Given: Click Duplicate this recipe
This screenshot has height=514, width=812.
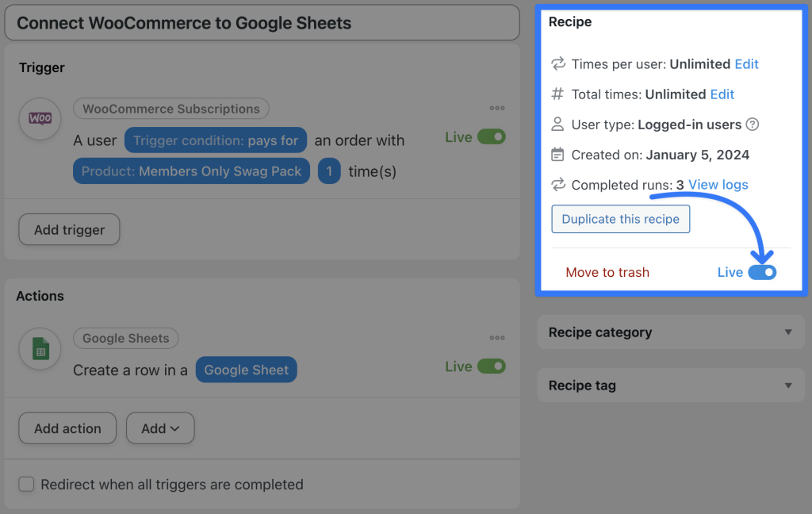Looking at the screenshot, I should (x=620, y=219).
